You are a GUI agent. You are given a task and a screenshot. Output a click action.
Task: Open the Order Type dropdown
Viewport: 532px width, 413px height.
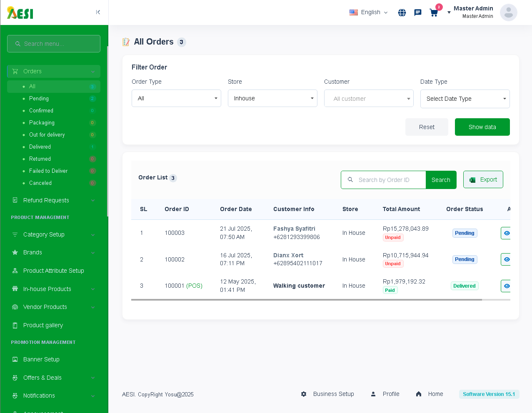point(176,98)
